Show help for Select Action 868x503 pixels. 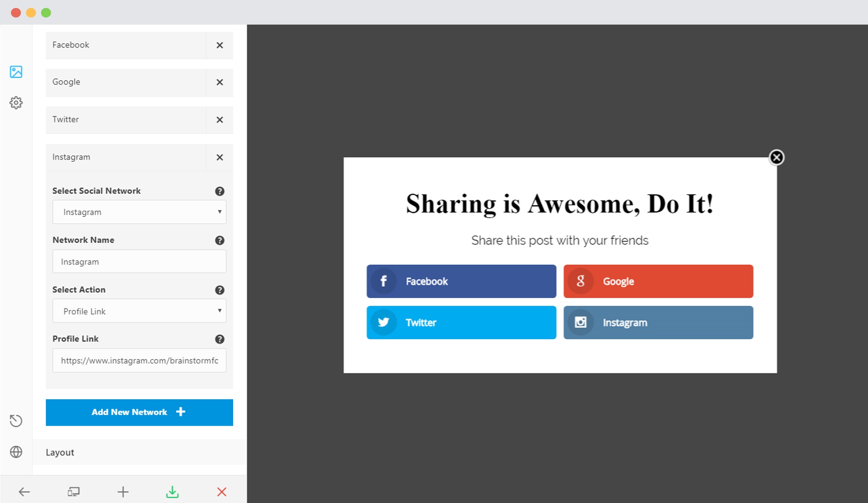click(220, 290)
